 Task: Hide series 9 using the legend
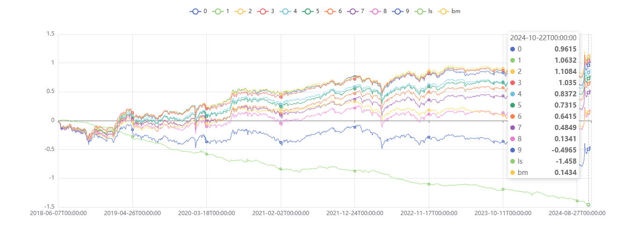click(397, 11)
